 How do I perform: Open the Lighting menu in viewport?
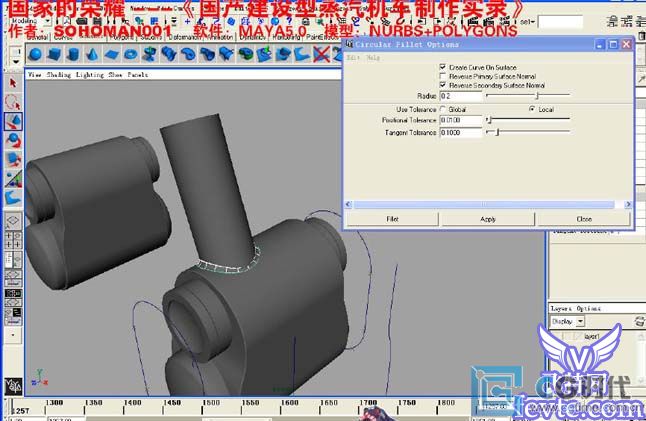[x=89, y=75]
